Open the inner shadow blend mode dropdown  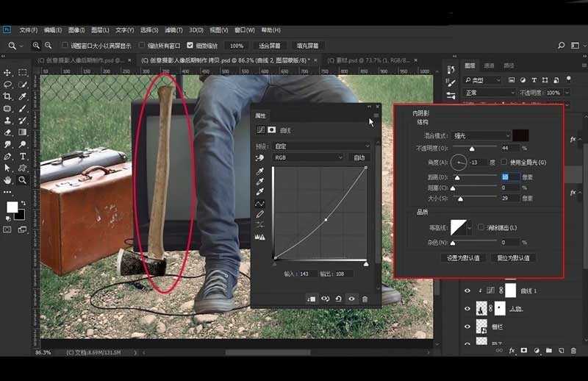482,135
